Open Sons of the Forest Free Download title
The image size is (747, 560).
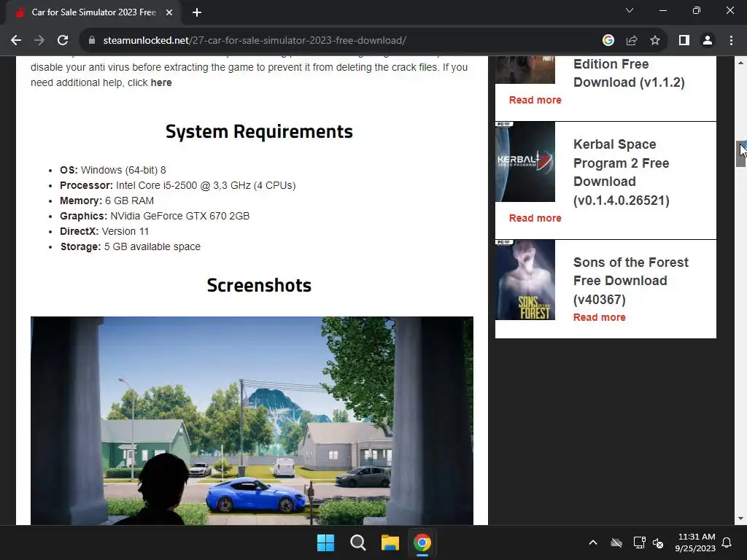pos(631,281)
